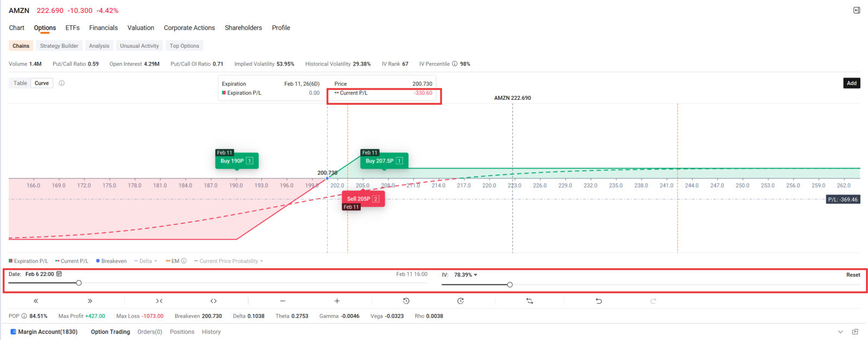
Task: Open Positions in bottom panel
Action: coord(182,332)
